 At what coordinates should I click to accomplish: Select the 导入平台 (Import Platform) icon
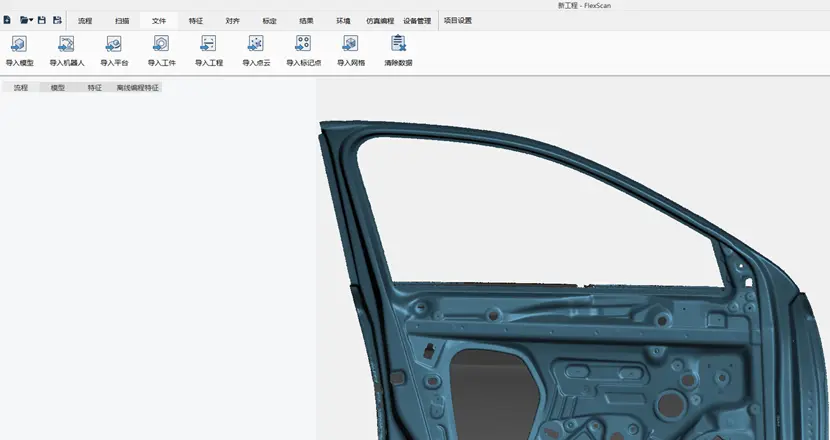[x=114, y=45]
